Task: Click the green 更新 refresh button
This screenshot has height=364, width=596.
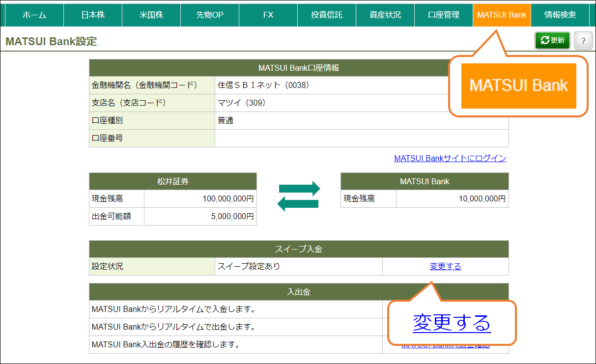Action: (x=553, y=41)
